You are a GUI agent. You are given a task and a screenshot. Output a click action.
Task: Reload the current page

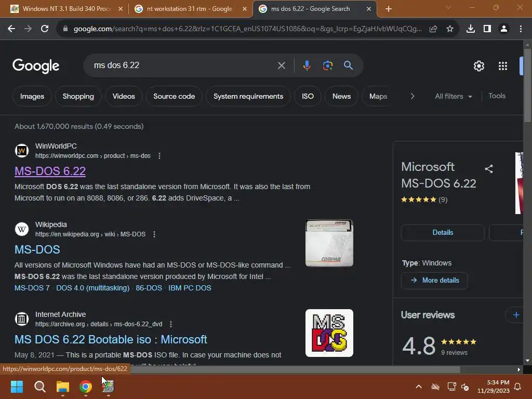[45, 29]
